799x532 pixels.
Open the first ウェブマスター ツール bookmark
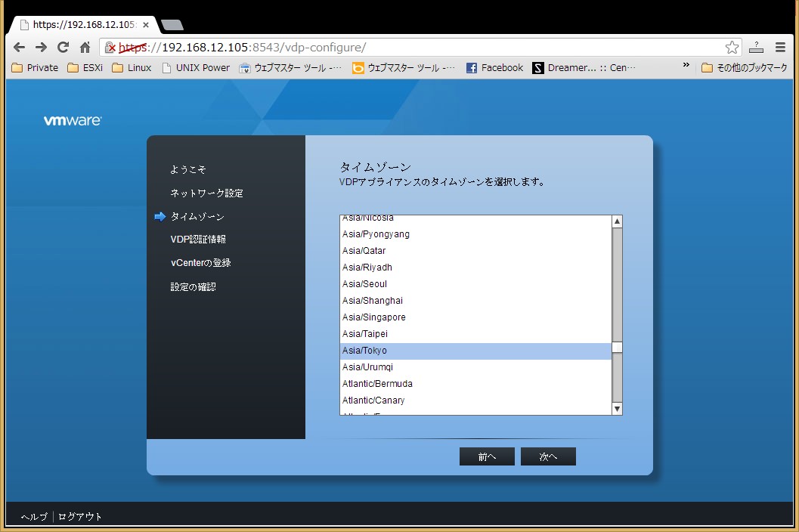[x=290, y=68]
